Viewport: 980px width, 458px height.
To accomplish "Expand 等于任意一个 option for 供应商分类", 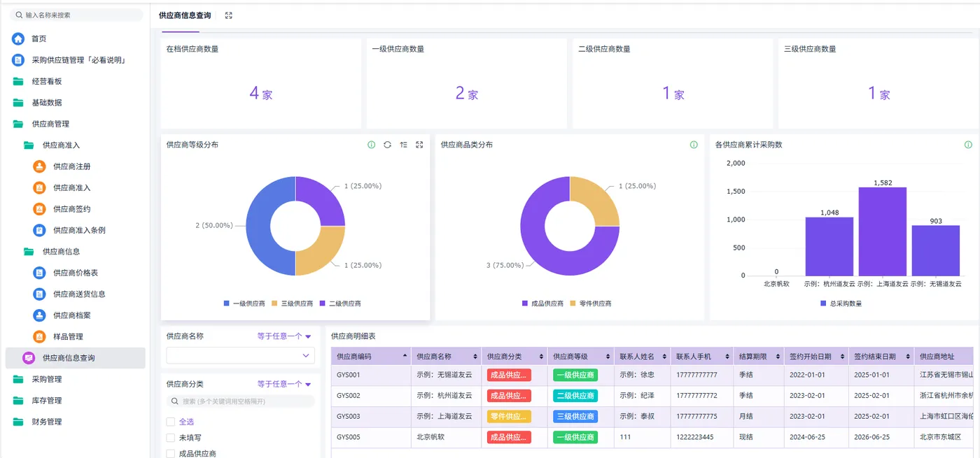I will pos(284,384).
